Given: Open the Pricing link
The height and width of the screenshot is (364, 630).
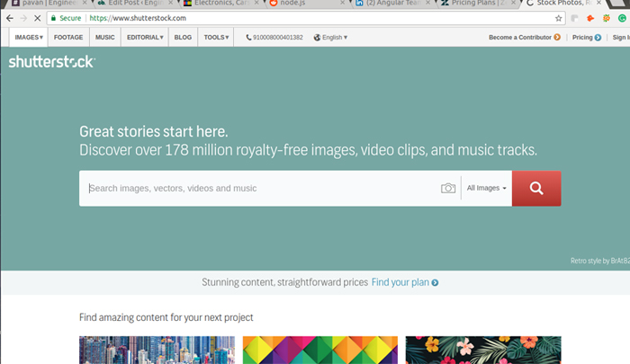Looking at the screenshot, I should (x=587, y=38).
